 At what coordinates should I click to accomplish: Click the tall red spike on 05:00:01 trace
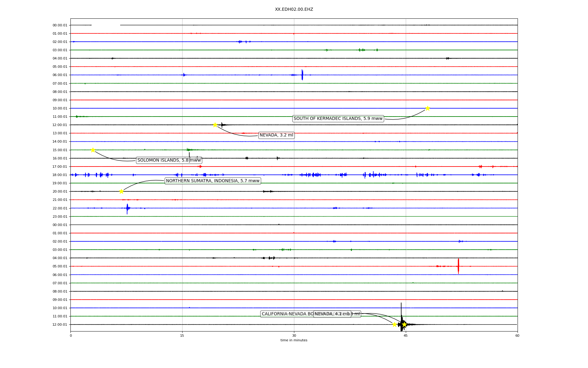tap(458, 266)
